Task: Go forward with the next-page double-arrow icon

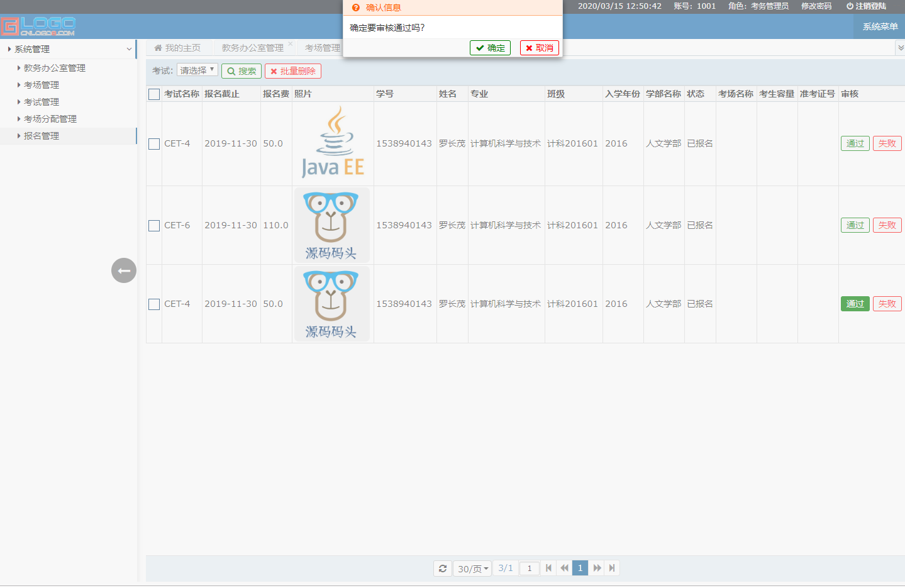Action: (x=596, y=568)
